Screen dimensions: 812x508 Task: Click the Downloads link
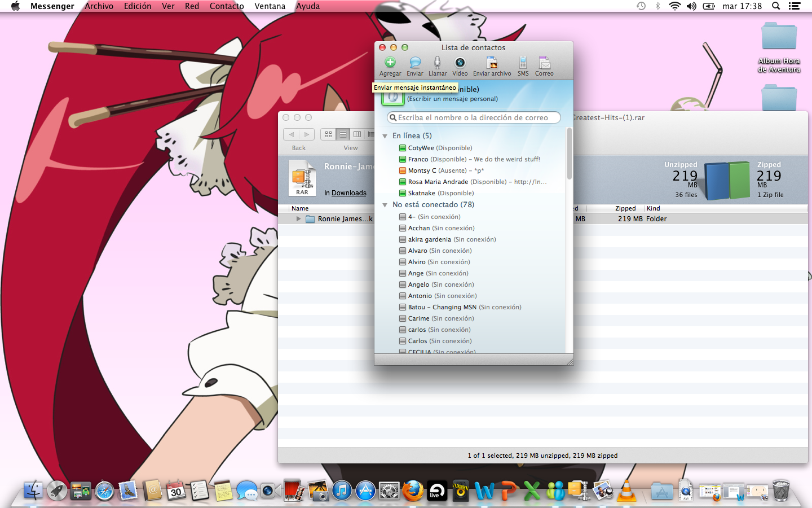pos(348,193)
